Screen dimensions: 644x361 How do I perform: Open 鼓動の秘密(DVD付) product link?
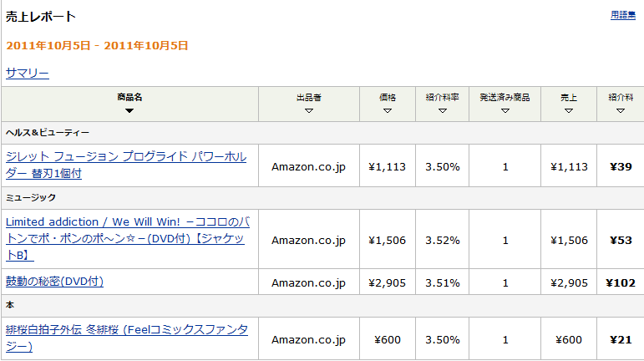coord(54,282)
